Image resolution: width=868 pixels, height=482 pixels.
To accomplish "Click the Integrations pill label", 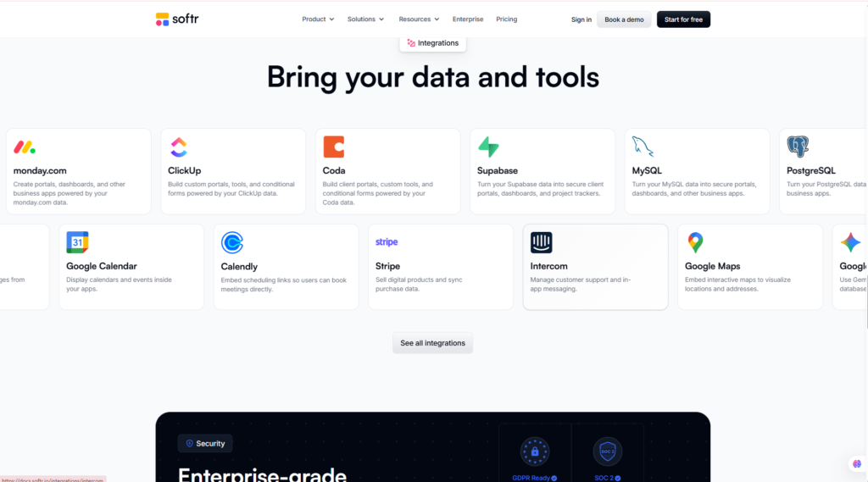I will (438, 42).
